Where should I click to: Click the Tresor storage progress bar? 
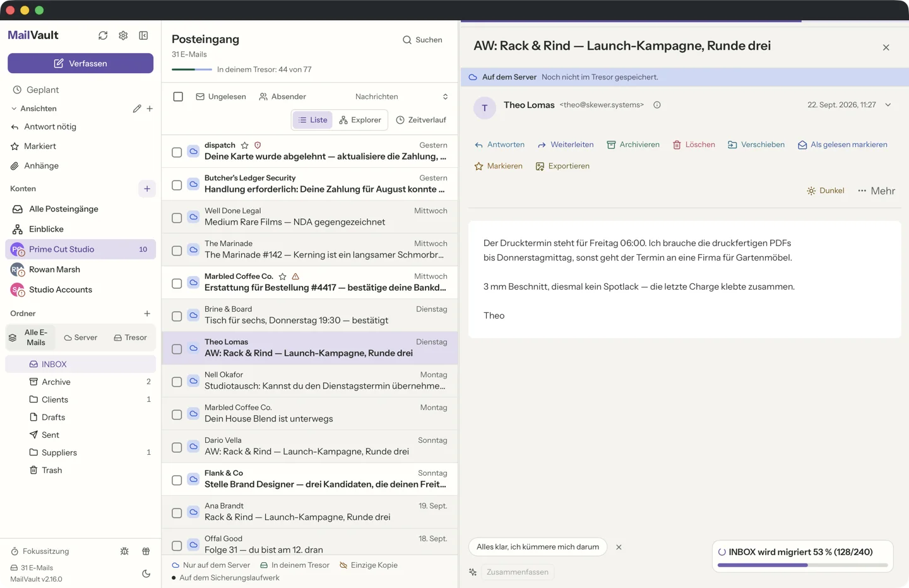pyautogui.click(x=192, y=69)
